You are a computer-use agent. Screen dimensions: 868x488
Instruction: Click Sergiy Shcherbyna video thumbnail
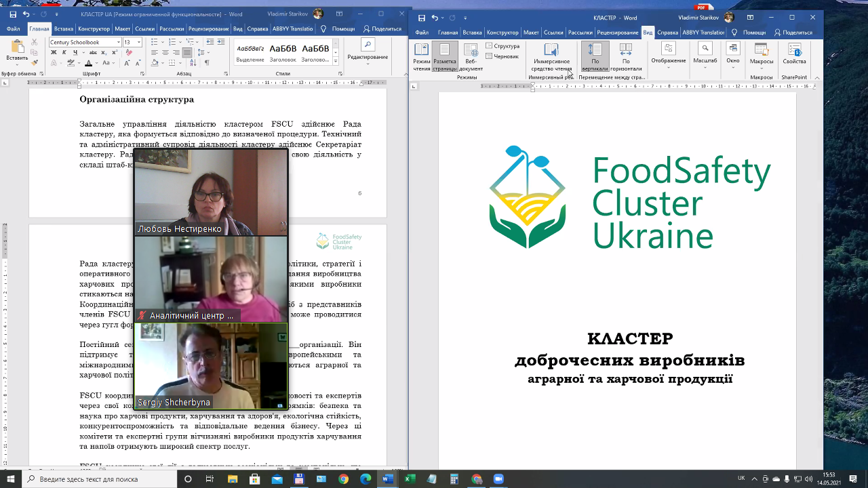pos(211,366)
